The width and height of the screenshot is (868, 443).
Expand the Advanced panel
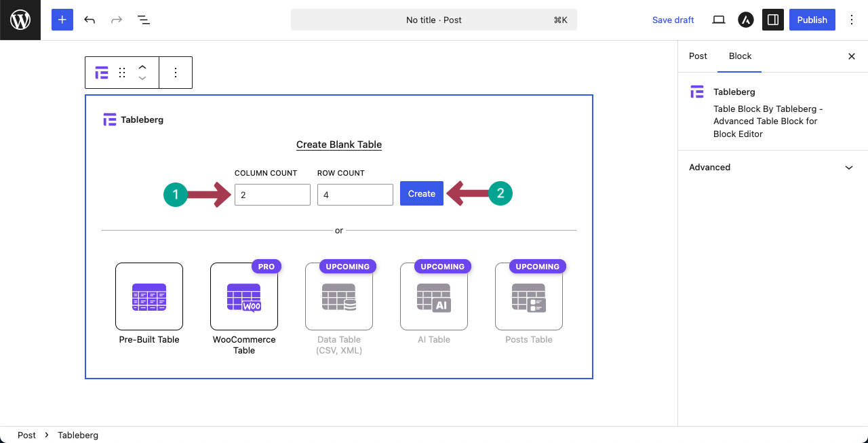pos(773,167)
